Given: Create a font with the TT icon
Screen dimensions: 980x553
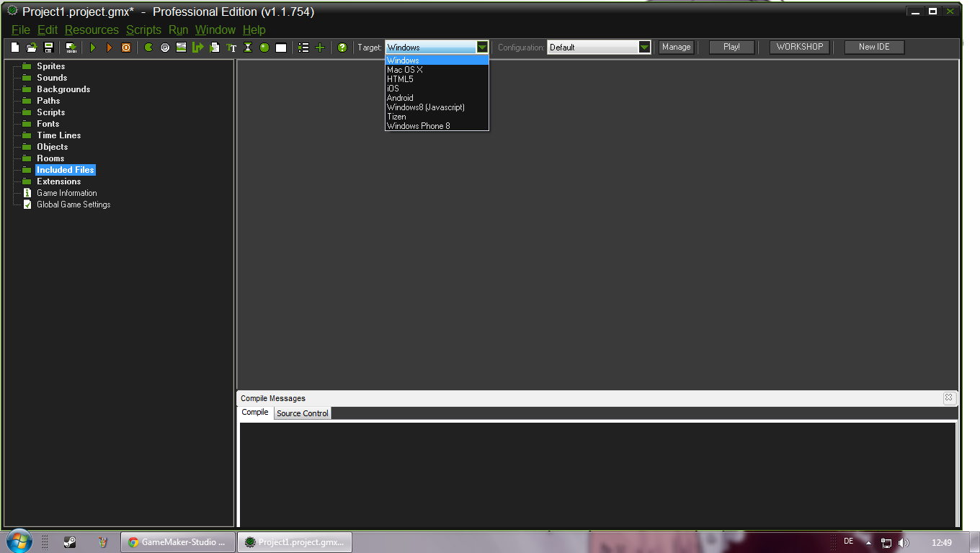Looking at the screenshot, I should 231,48.
